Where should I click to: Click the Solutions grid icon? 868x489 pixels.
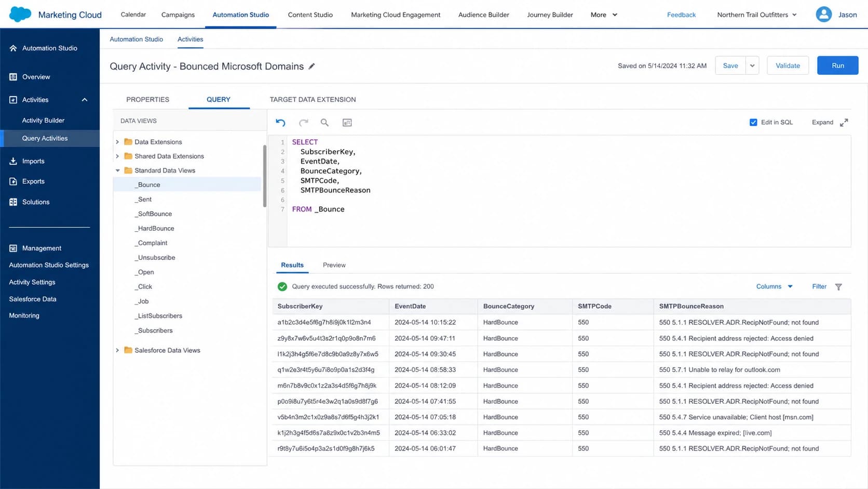point(13,202)
